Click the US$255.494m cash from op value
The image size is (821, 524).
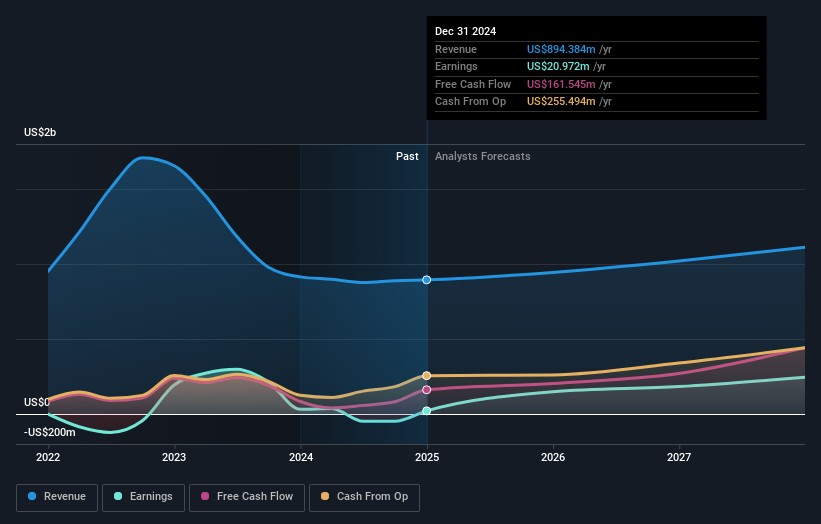pos(561,102)
